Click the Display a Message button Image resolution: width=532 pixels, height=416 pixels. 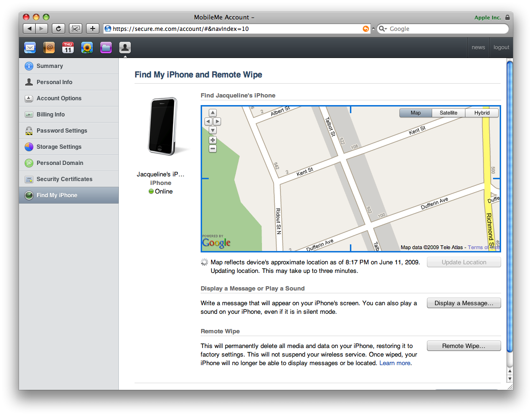pos(464,303)
